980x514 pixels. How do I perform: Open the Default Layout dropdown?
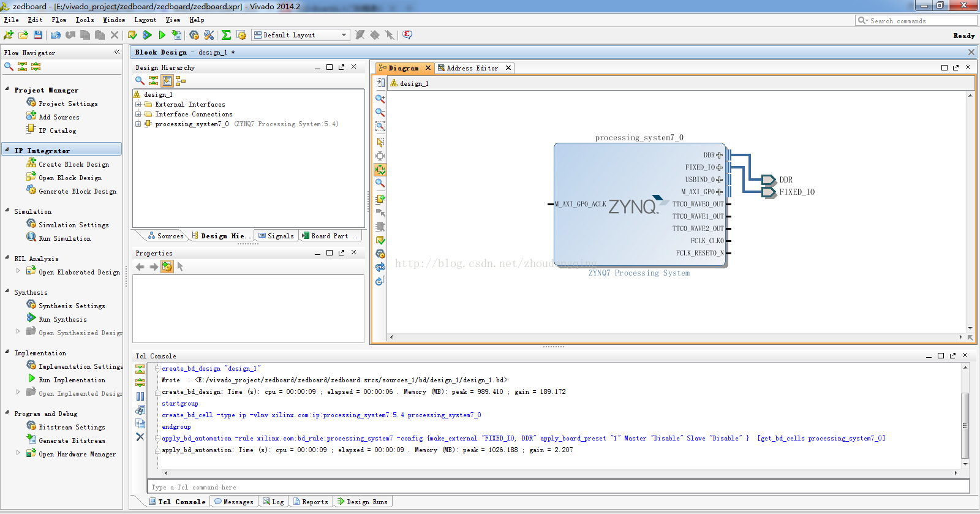click(x=301, y=35)
